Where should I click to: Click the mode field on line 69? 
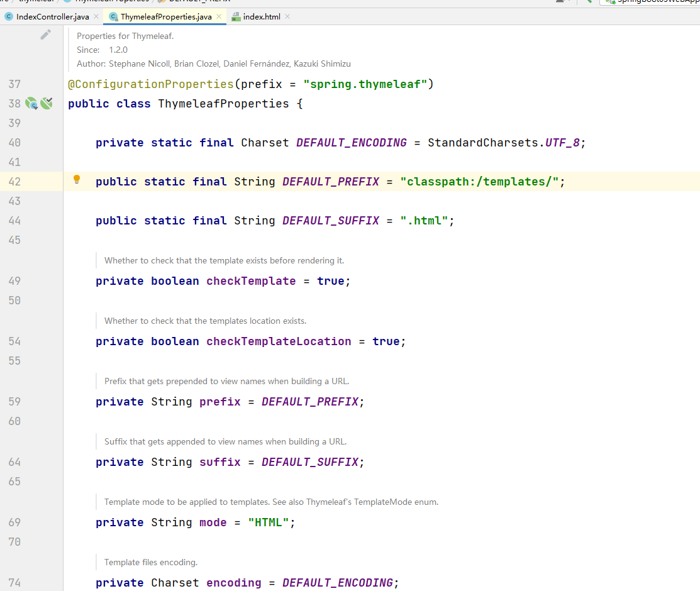tap(213, 522)
